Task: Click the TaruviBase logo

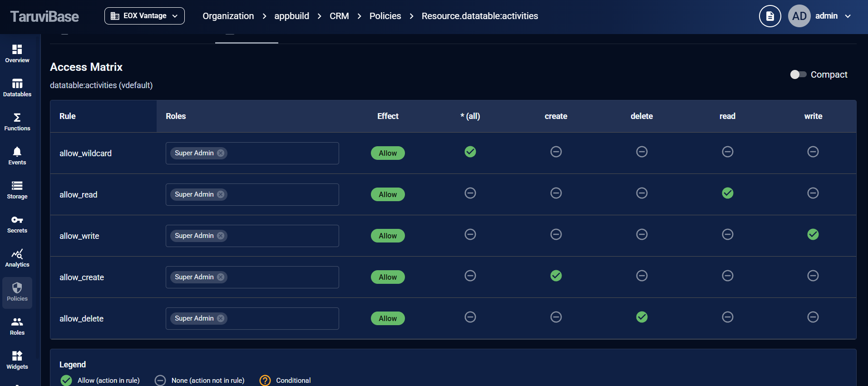Action: pos(44,16)
